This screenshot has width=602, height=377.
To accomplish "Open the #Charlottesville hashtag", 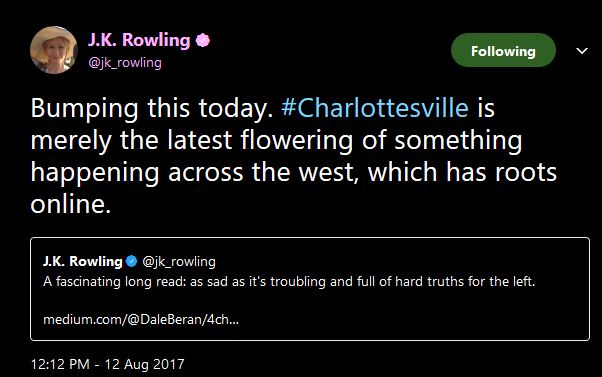I will (x=375, y=108).
